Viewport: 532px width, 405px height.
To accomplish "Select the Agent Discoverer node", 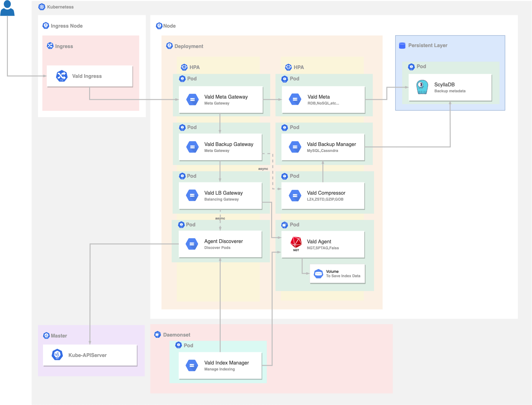I will (220, 244).
